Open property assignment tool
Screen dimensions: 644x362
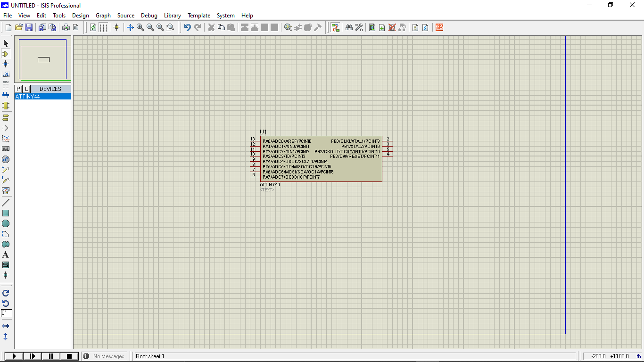coord(359,27)
